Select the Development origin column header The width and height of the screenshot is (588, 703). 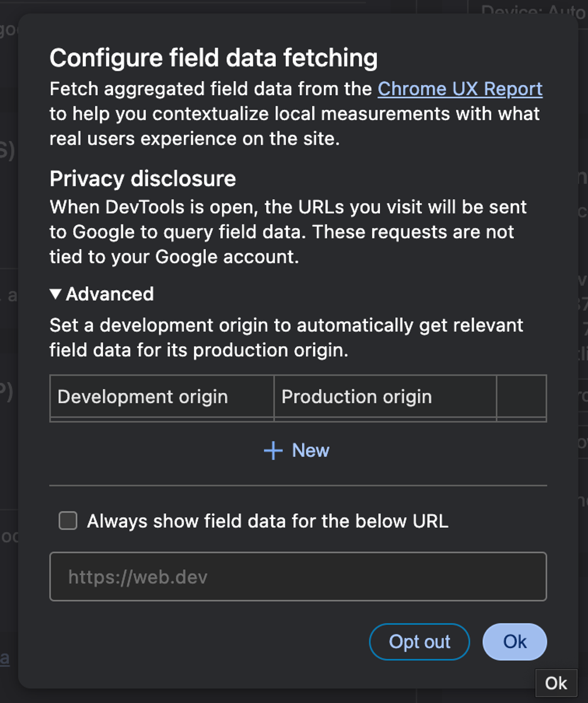[142, 397]
